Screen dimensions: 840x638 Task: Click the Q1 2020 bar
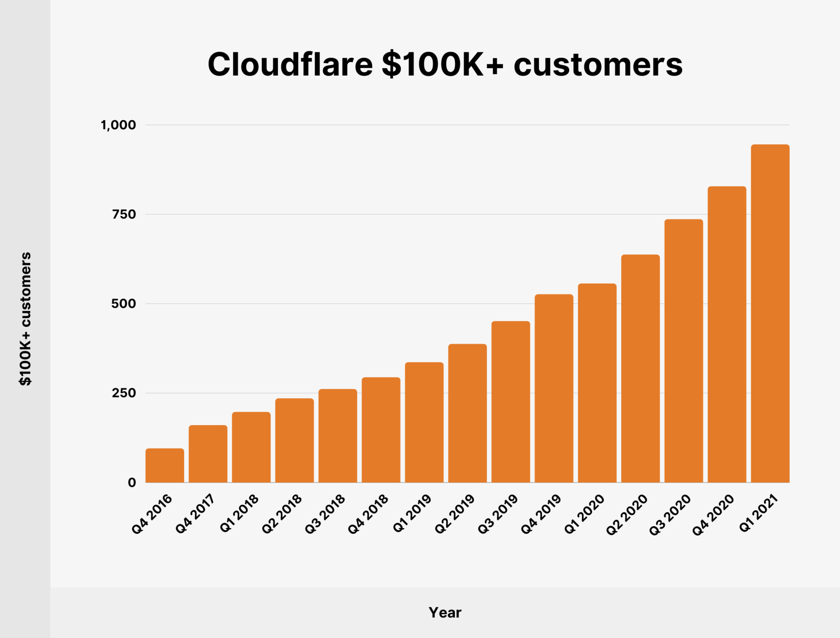pyautogui.click(x=598, y=389)
